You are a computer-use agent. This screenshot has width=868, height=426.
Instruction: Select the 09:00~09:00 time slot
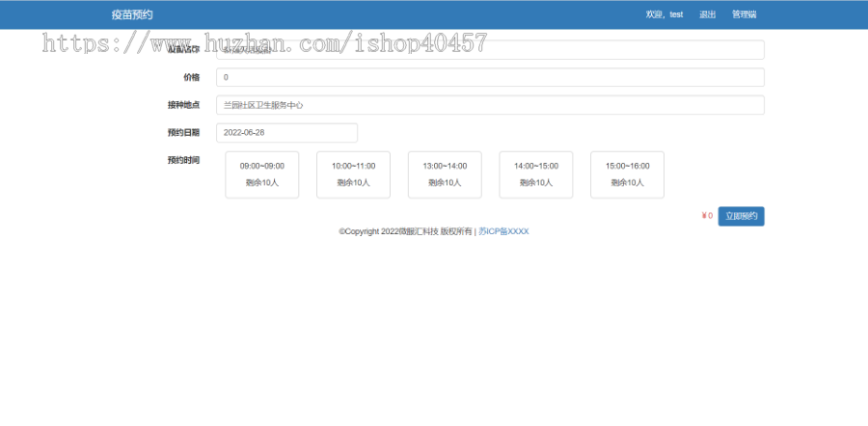click(261, 174)
